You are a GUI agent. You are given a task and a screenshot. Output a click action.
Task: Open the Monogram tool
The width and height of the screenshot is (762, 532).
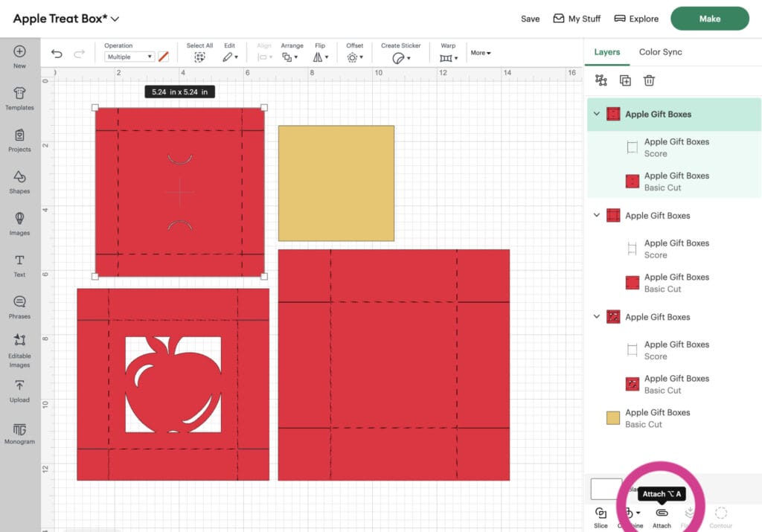pyautogui.click(x=19, y=432)
